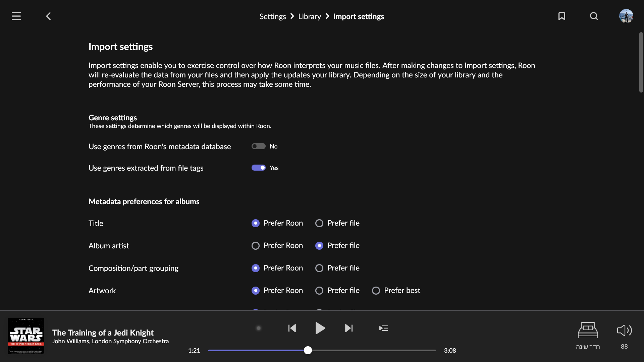644x362 pixels.
Task: Open the play queue icon
Action: tap(384, 328)
